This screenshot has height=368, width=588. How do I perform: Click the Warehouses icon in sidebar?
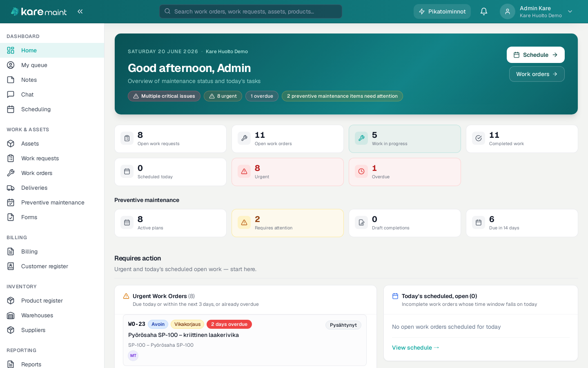[x=11, y=315]
